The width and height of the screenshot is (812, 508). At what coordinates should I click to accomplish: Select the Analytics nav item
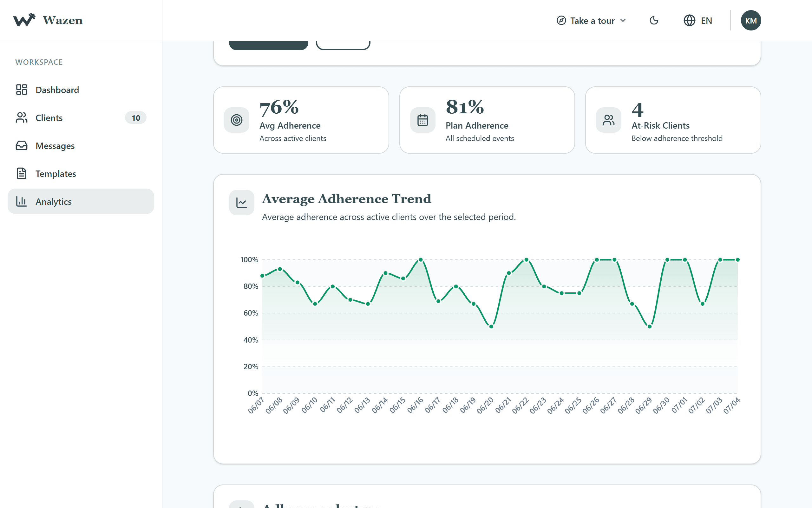point(81,201)
